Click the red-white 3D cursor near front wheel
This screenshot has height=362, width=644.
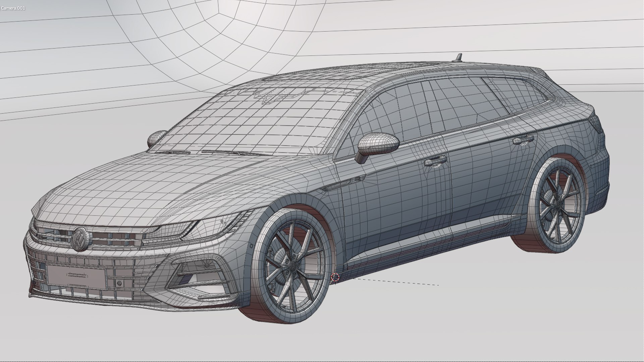335,277
